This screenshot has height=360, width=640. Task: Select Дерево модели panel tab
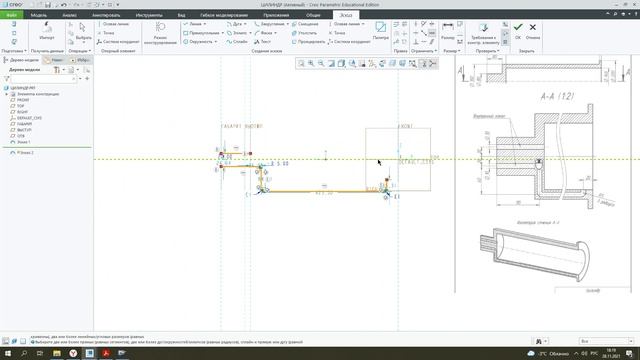pos(21,60)
